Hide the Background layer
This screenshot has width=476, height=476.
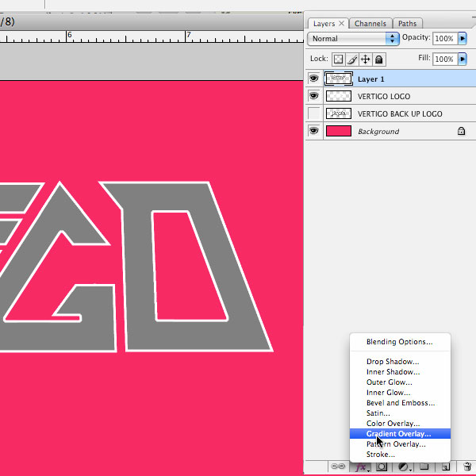313,131
